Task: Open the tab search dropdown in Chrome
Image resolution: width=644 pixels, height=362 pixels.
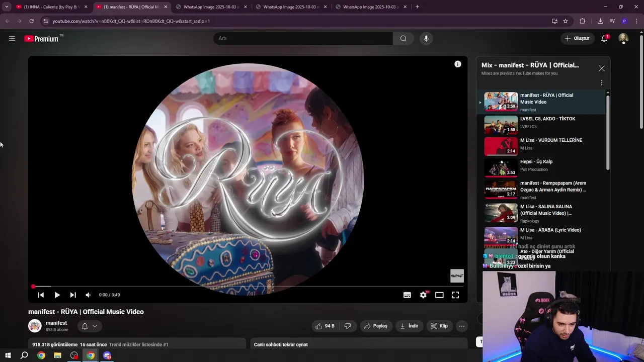Action: [x=6, y=7]
